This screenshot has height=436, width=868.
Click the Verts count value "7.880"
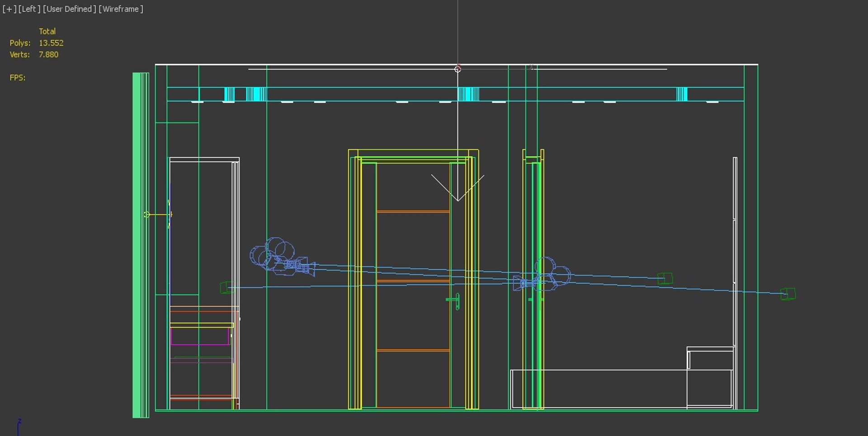point(48,55)
